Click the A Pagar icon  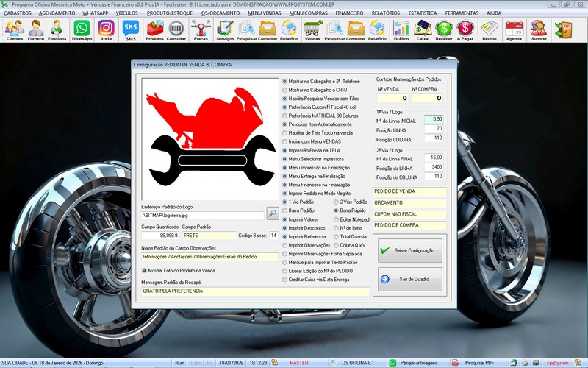click(465, 29)
